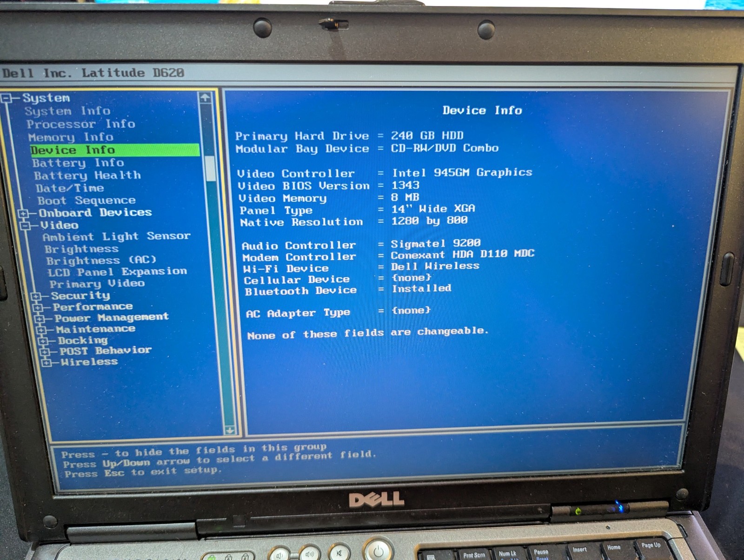The height and width of the screenshot is (560, 744).
Task: Click 'Sigmatel 9200' audio value
Action: pyautogui.click(x=436, y=243)
